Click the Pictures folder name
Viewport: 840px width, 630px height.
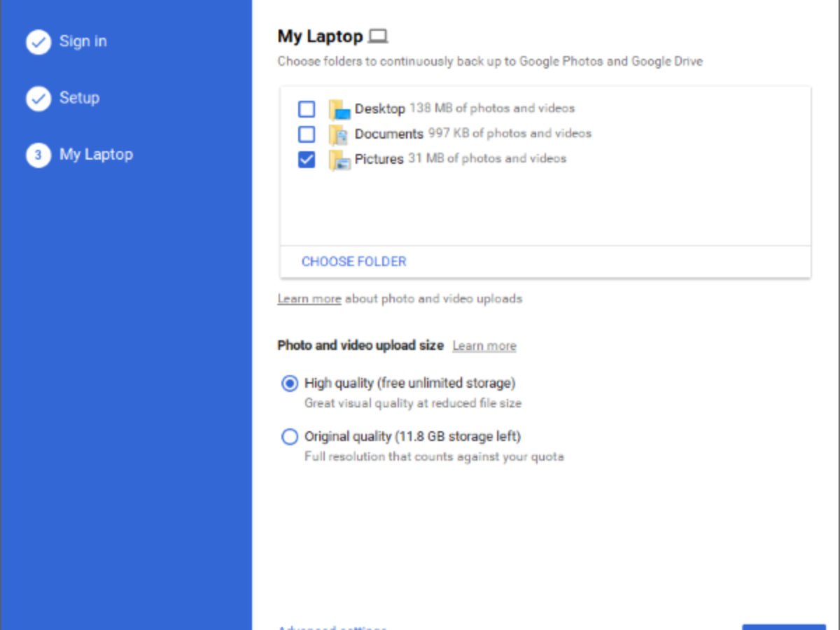[379, 160]
